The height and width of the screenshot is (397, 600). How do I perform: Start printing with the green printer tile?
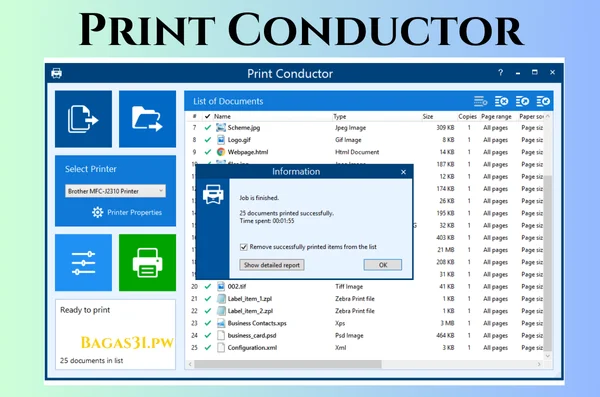147,263
